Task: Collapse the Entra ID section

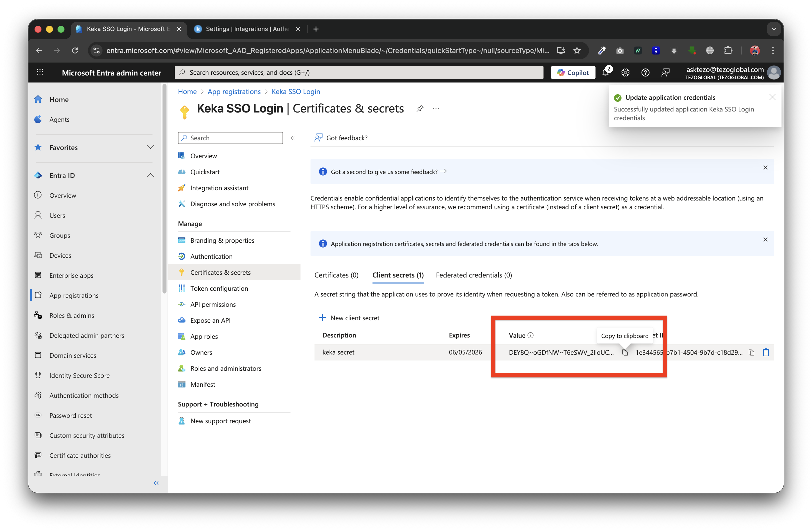Action: [x=150, y=175]
